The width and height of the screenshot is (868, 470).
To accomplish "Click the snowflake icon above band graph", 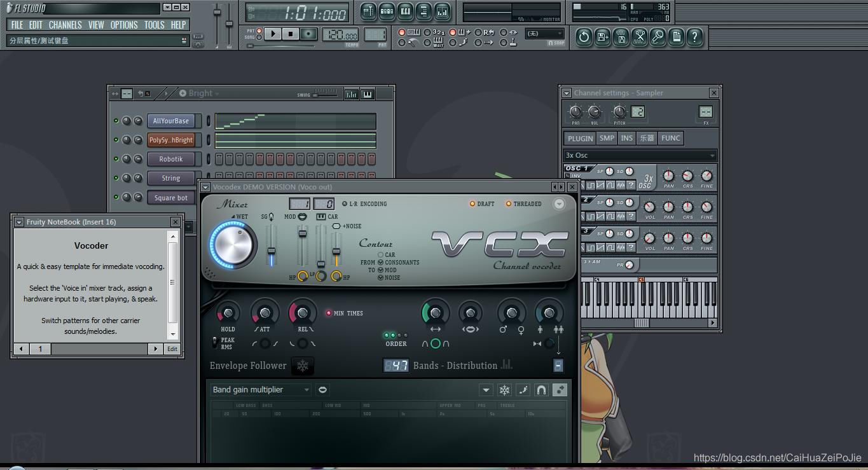I will click(x=504, y=390).
